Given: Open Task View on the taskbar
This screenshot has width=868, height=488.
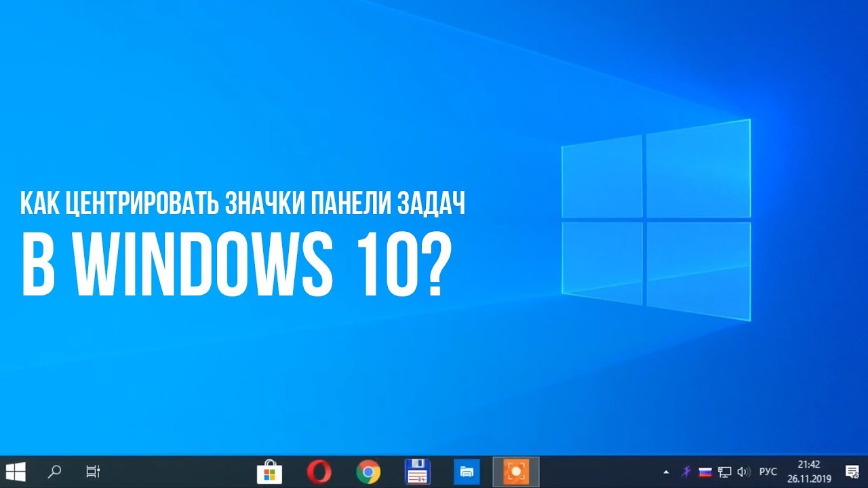Looking at the screenshot, I should [x=93, y=472].
